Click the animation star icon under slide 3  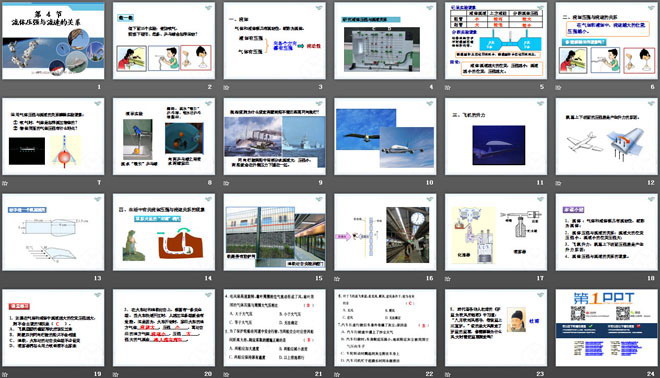pos(226,88)
